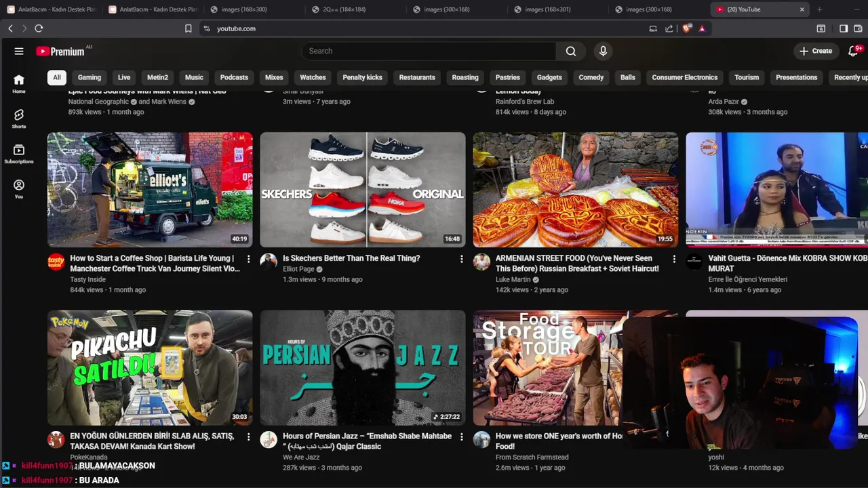868x488 pixels.
Task: Open the You page in sidebar
Action: [19, 189]
